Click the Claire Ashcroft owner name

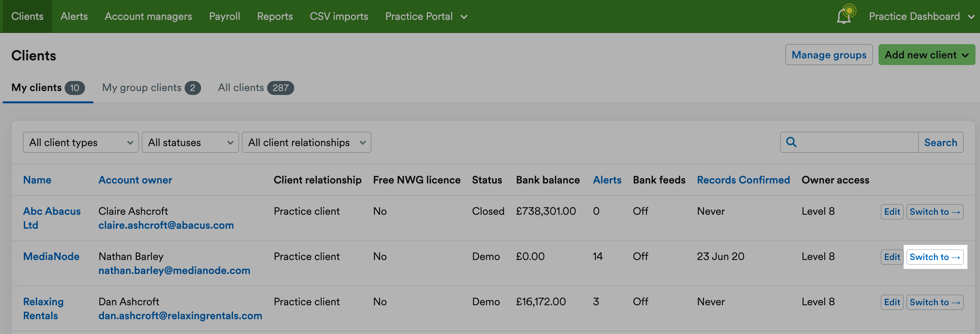(x=133, y=211)
